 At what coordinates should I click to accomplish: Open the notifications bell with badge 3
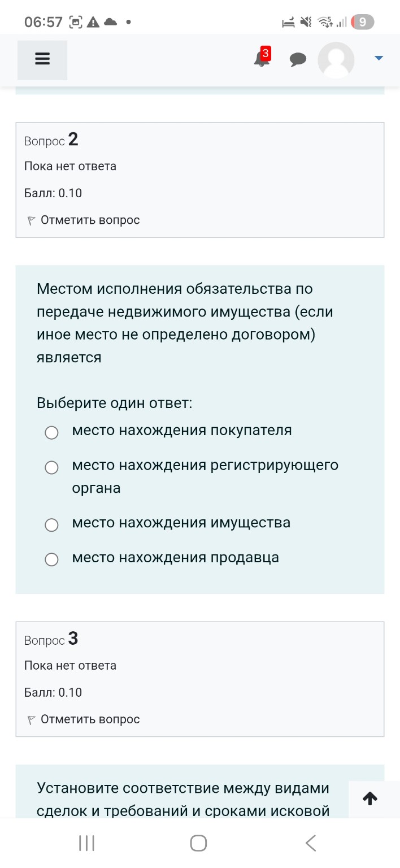pos(260,59)
